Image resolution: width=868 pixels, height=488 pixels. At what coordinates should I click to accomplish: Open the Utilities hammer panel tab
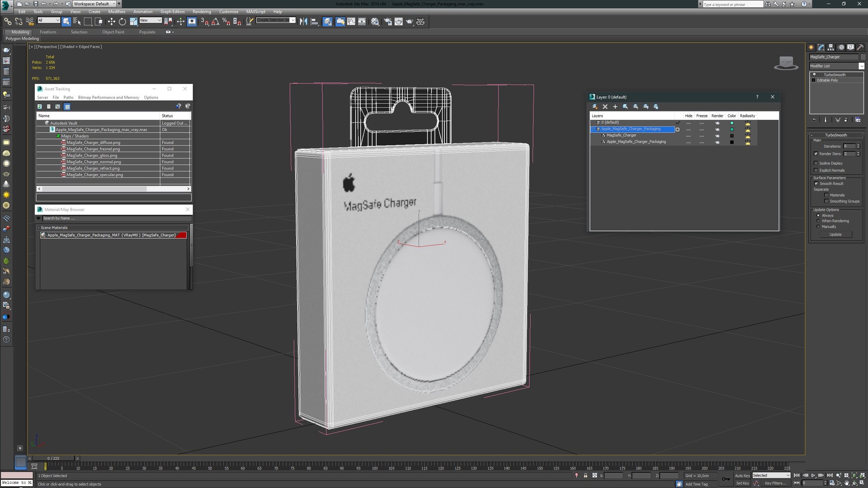pyautogui.click(x=860, y=47)
